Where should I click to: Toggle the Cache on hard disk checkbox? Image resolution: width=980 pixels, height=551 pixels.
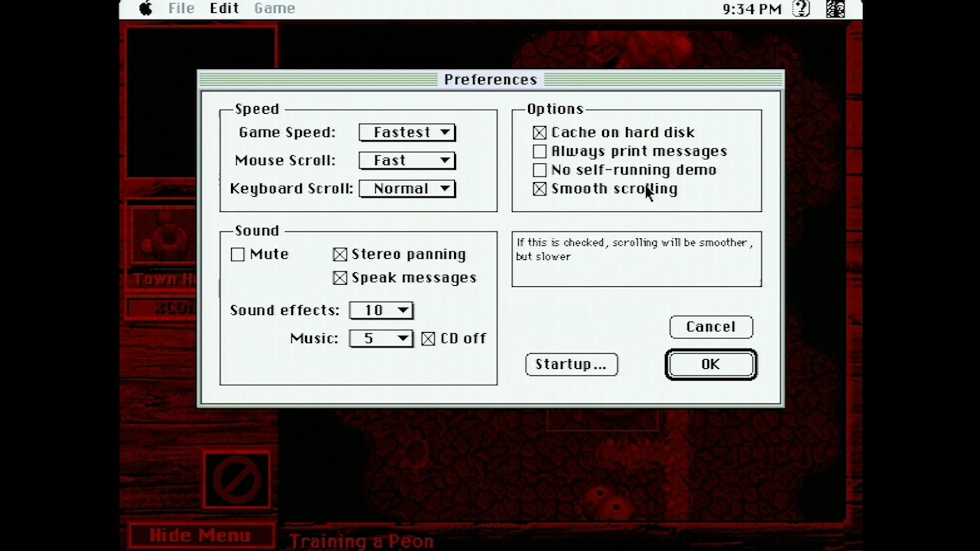point(538,132)
